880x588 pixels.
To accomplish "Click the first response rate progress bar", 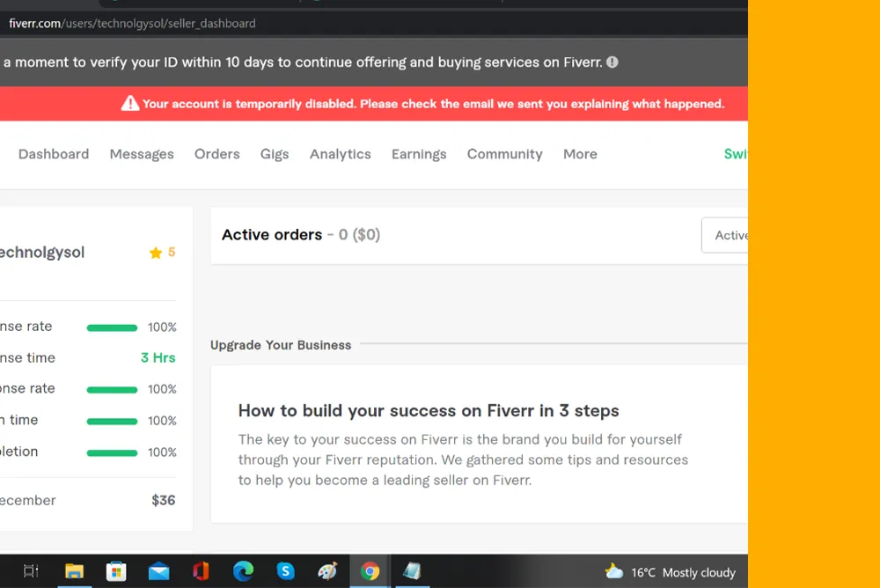I will click(x=112, y=327).
